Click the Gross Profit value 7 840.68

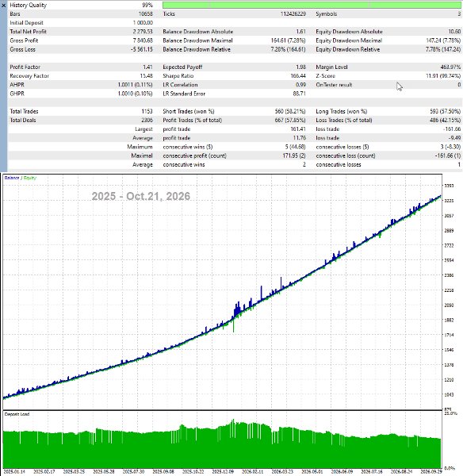[x=143, y=40]
